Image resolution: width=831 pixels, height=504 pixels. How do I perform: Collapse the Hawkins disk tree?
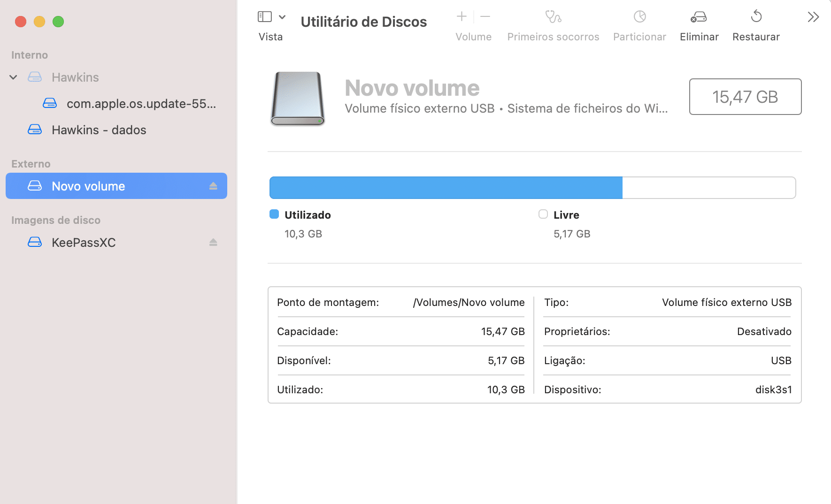point(14,77)
